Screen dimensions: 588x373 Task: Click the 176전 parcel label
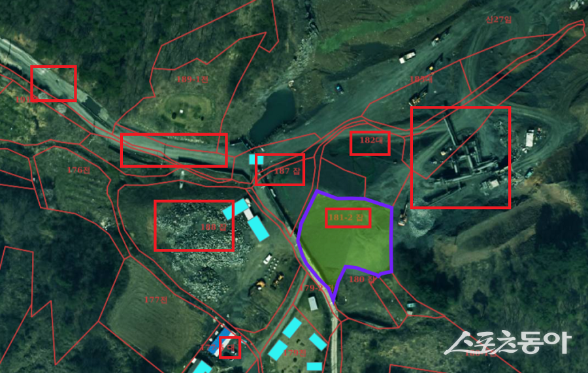[x=79, y=170]
